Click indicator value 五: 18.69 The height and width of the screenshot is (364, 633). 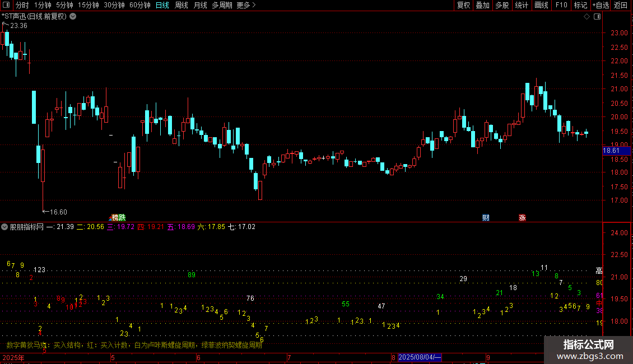click(181, 227)
